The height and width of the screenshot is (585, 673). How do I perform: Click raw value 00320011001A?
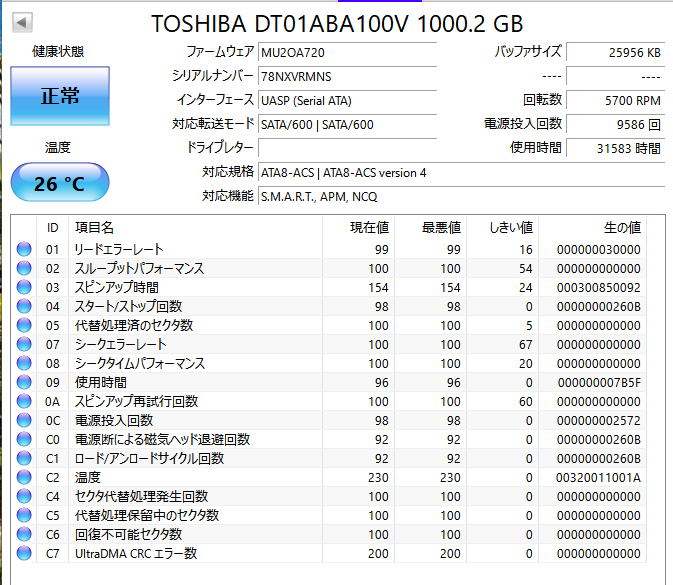click(598, 478)
